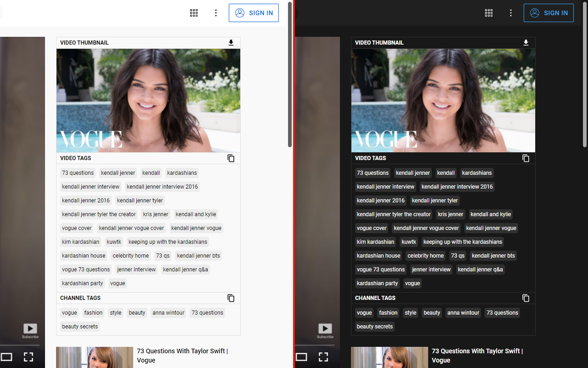Image resolution: width=588 pixels, height=368 pixels.
Task: Select 'kendall jenner interview' tag, dark panel
Action: 385,187
